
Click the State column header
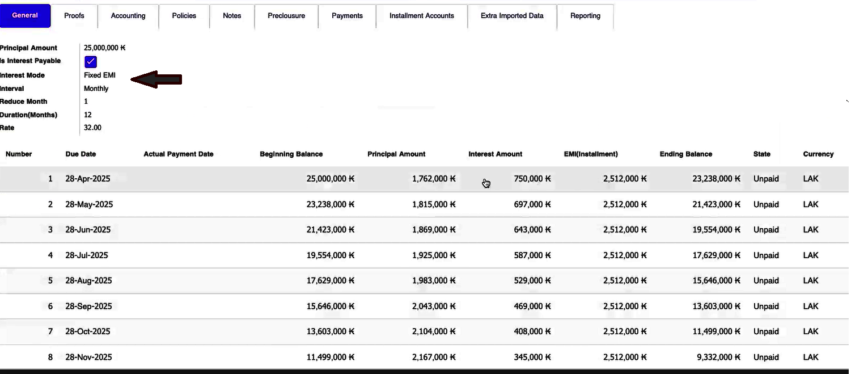[x=761, y=154]
